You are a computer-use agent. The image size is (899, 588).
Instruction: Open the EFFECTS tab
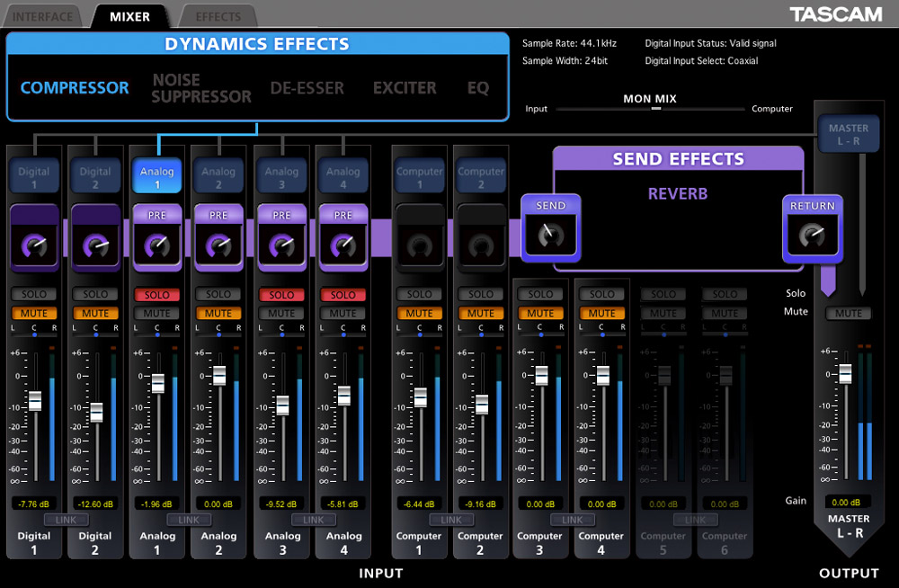point(218,16)
